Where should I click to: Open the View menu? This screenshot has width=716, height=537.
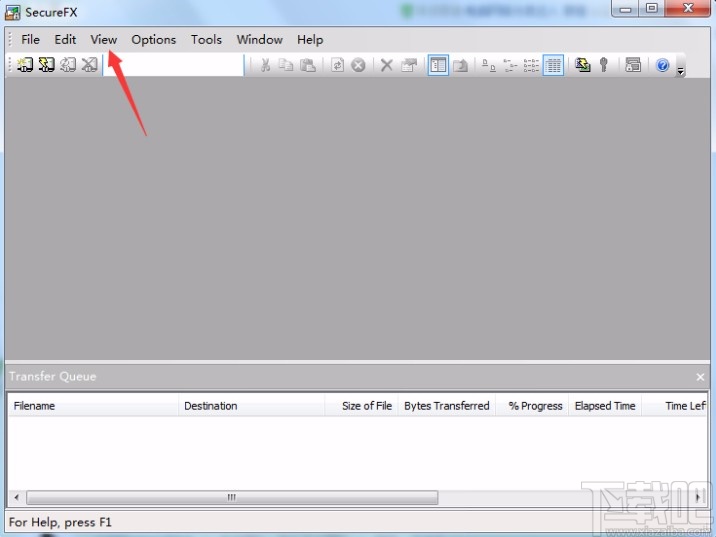click(104, 40)
